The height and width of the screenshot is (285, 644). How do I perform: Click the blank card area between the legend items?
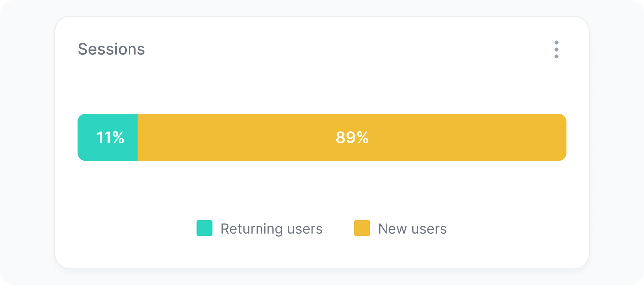coord(338,229)
